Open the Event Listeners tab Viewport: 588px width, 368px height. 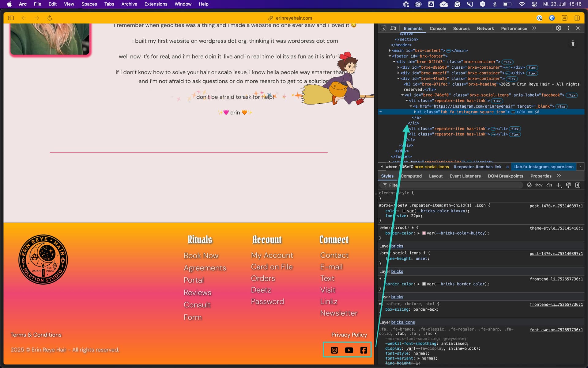465,176
